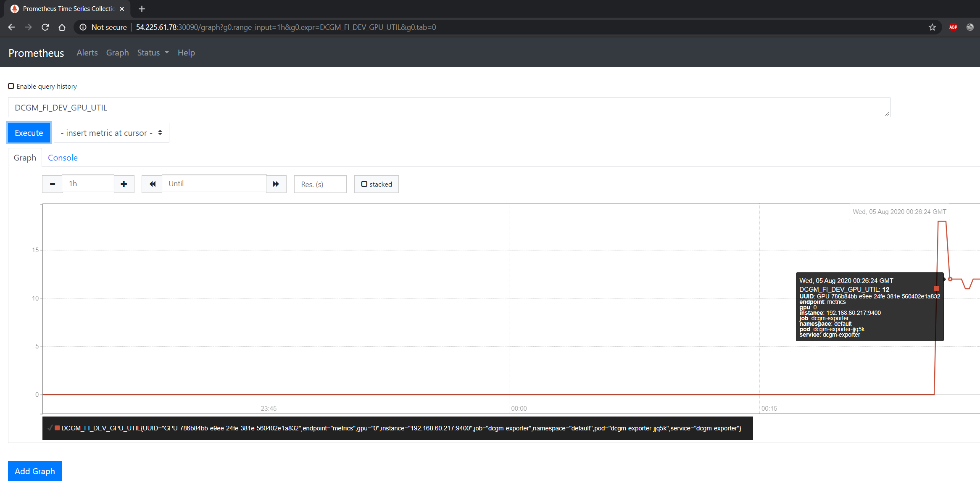The width and height of the screenshot is (980, 501).
Task: Click the Execute button
Action: [x=29, y=133]
